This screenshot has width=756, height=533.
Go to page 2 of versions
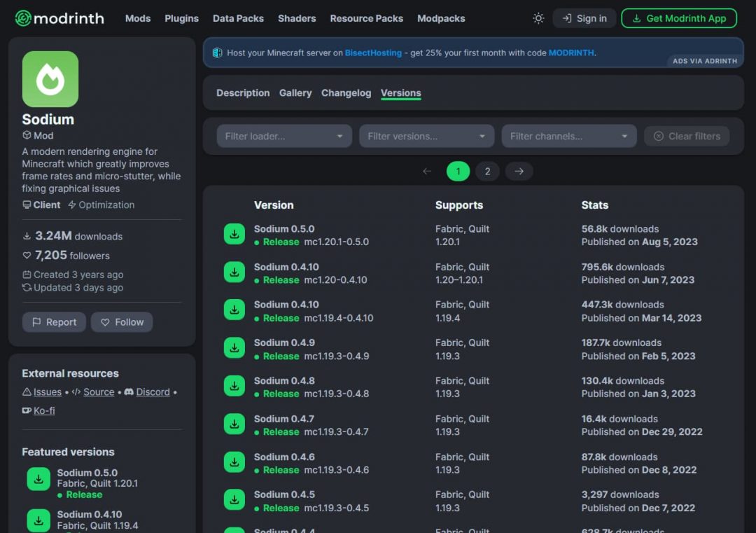click(x=487, y=170)
